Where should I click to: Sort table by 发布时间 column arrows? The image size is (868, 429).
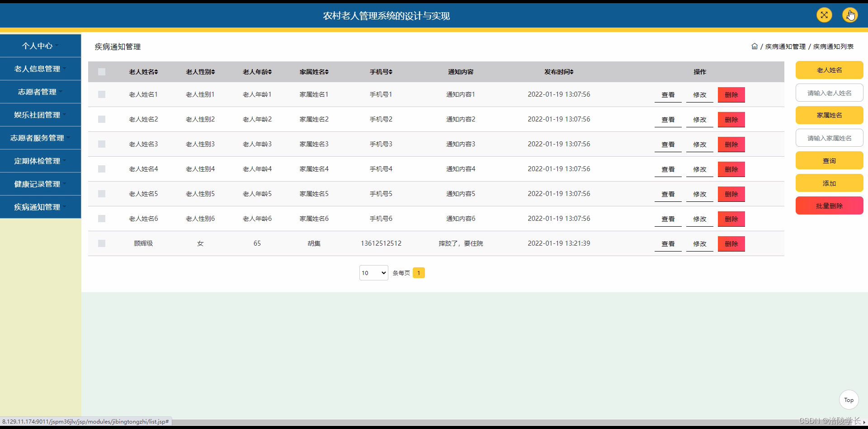point(572,72)
